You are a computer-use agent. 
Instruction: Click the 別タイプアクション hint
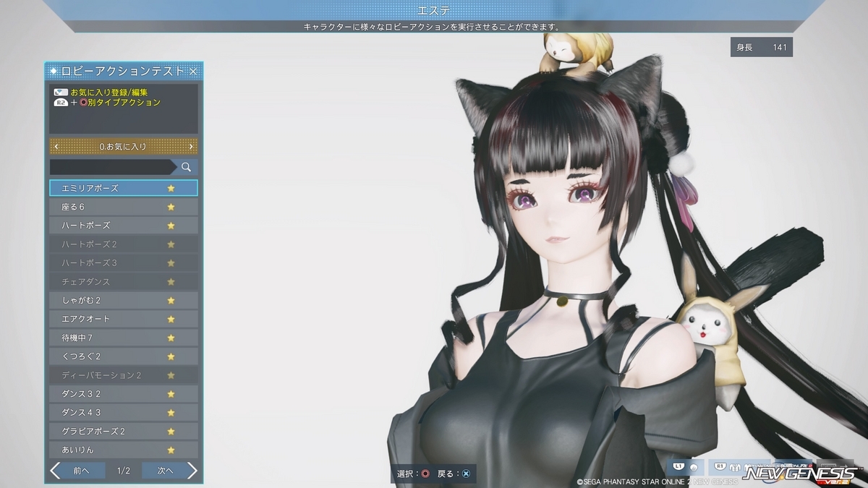pyautogui.click(x=123, y=103)
